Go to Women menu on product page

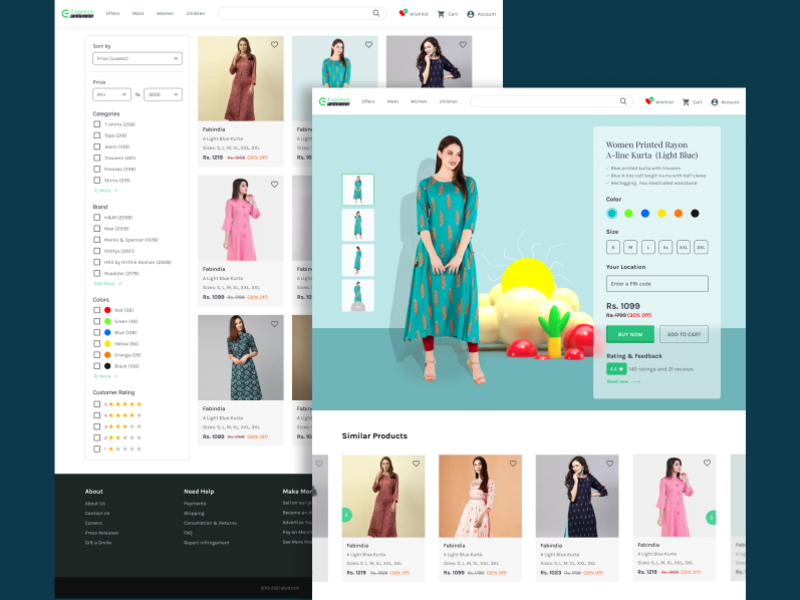tap(418, 102)
